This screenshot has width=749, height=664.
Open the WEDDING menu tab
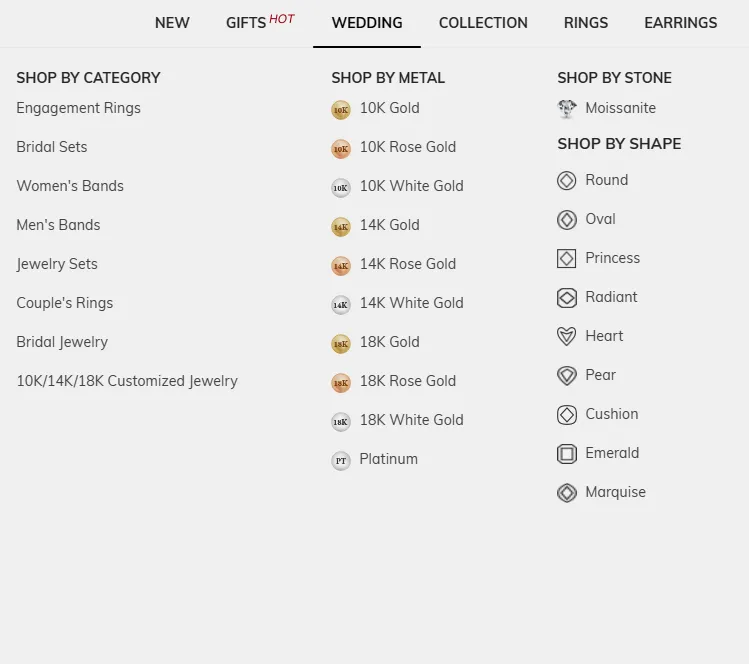pos(367,23)
